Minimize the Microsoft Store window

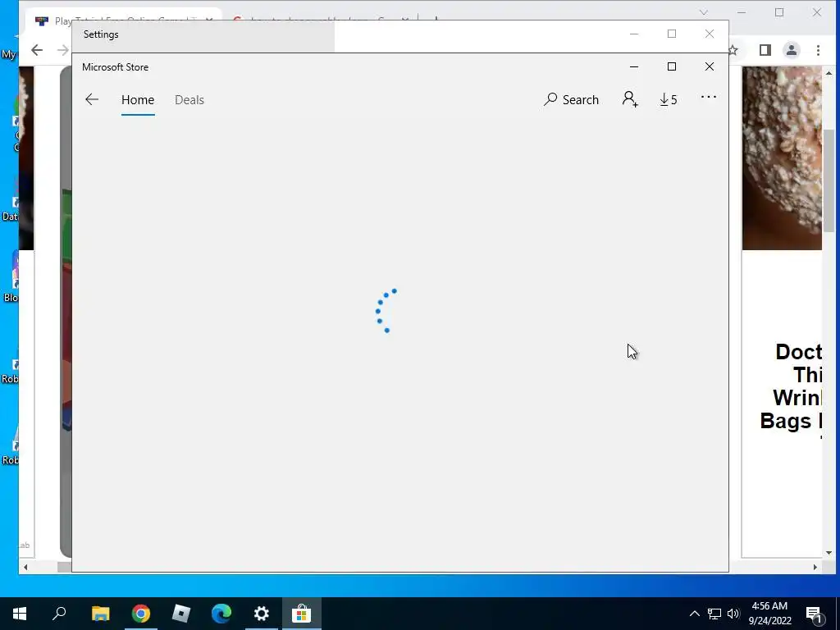pos(634,66)
